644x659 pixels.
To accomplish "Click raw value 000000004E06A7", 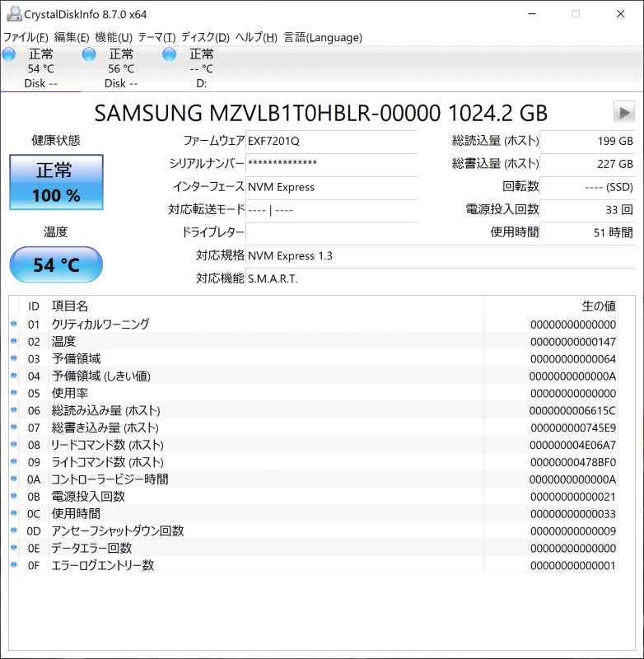I will [x=572, y=445].
